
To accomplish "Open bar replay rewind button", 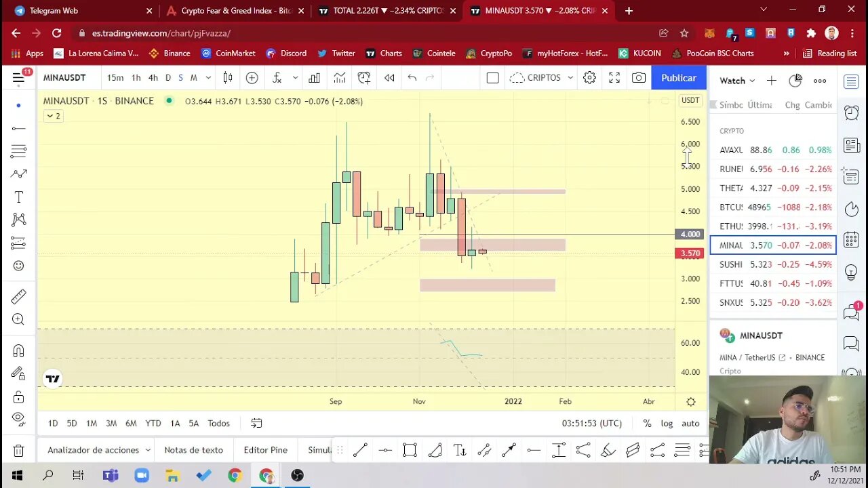I will pyautogui.click(x=389, y=78).
